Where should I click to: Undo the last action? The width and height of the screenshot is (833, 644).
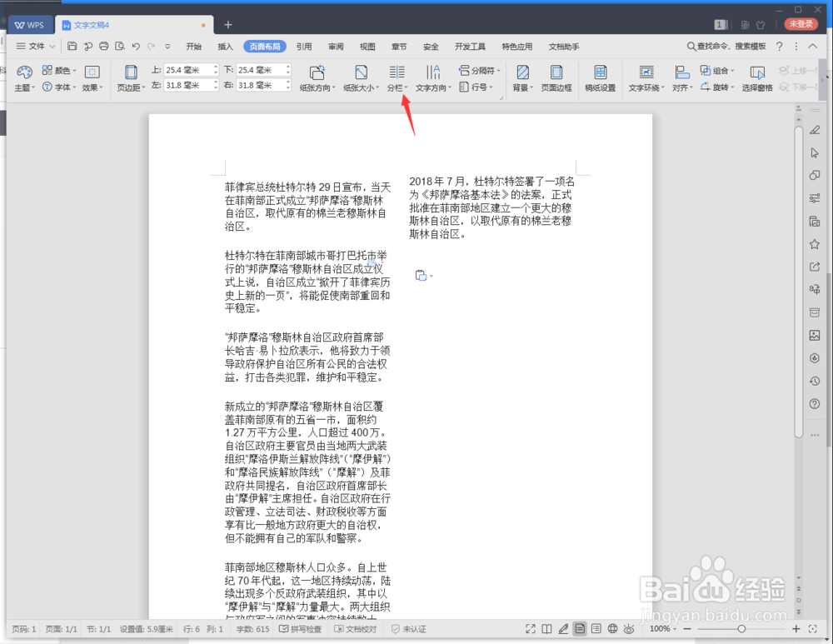pos(136,46)
